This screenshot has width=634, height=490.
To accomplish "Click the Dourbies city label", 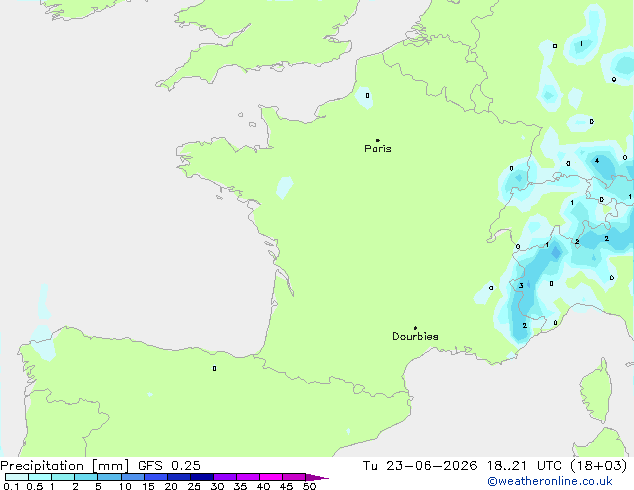I will click(415, 336).
